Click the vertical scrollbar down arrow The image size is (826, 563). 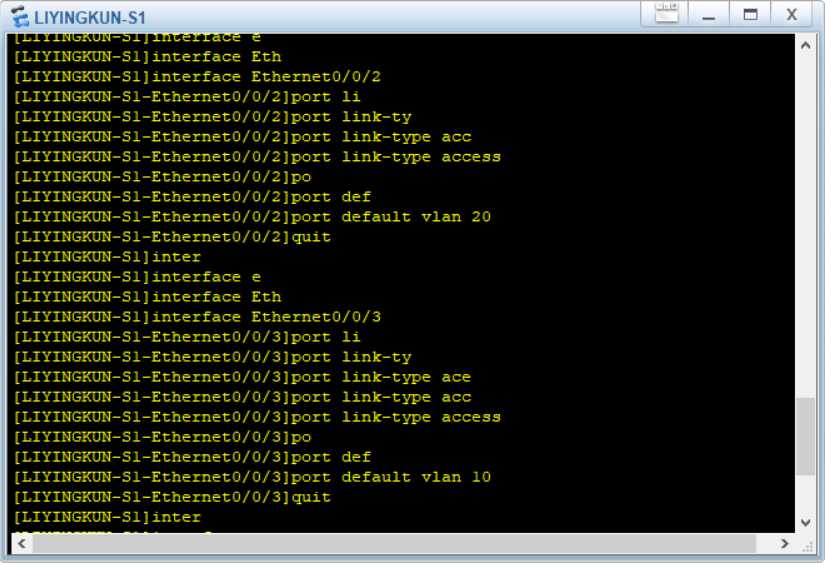pos(805,522)
